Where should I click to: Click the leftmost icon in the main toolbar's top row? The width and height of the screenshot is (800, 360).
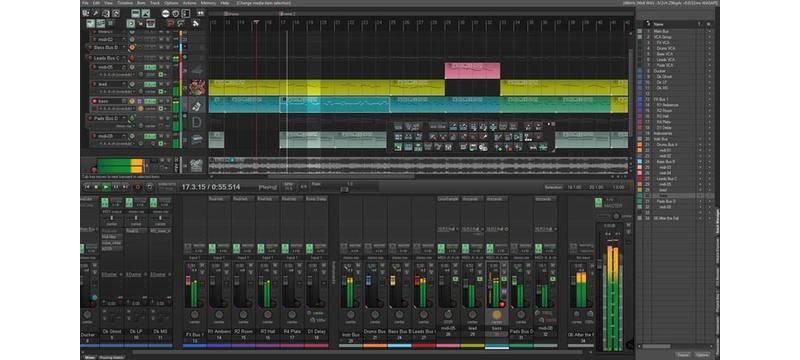coord(85,13)
